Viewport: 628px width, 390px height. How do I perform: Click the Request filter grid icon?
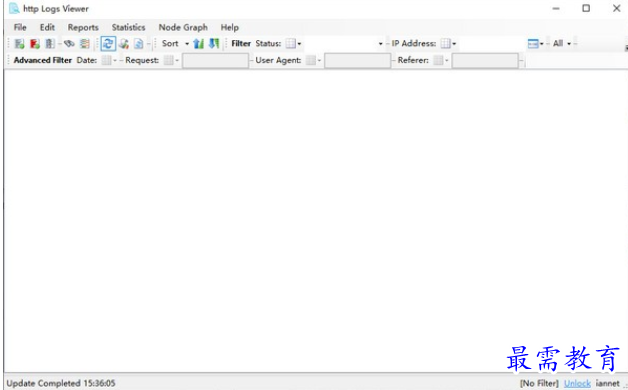click(x=169, y=60)
